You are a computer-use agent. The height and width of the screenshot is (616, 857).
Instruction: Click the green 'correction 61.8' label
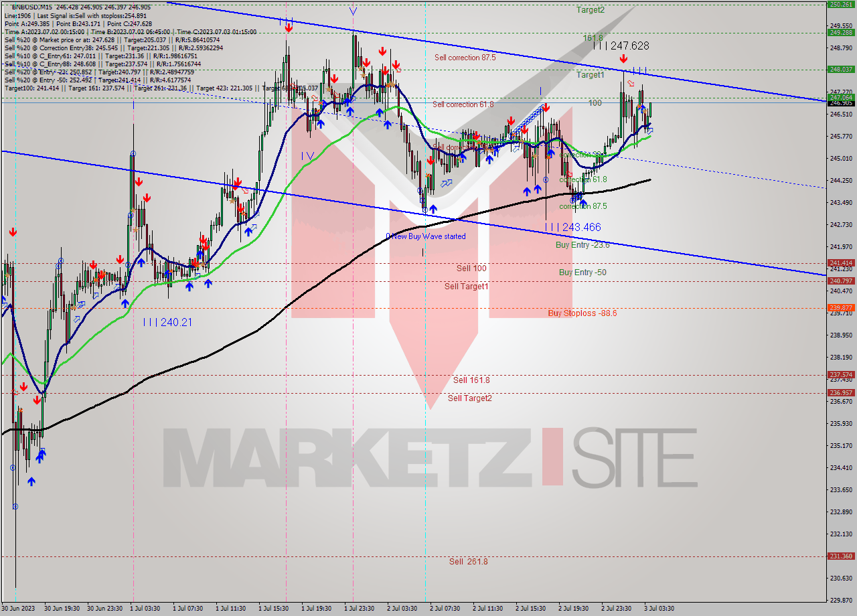[583, 179]
